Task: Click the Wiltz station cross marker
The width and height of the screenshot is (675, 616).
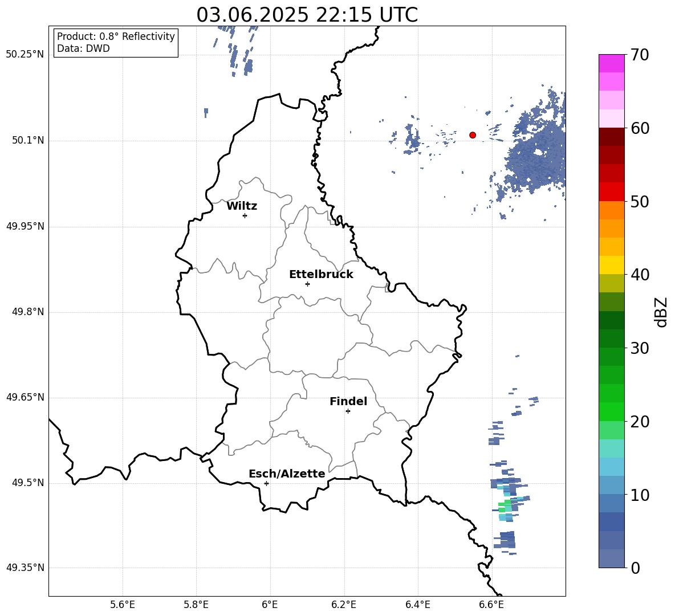Action: pyautogui.click(x=245, y=215)
